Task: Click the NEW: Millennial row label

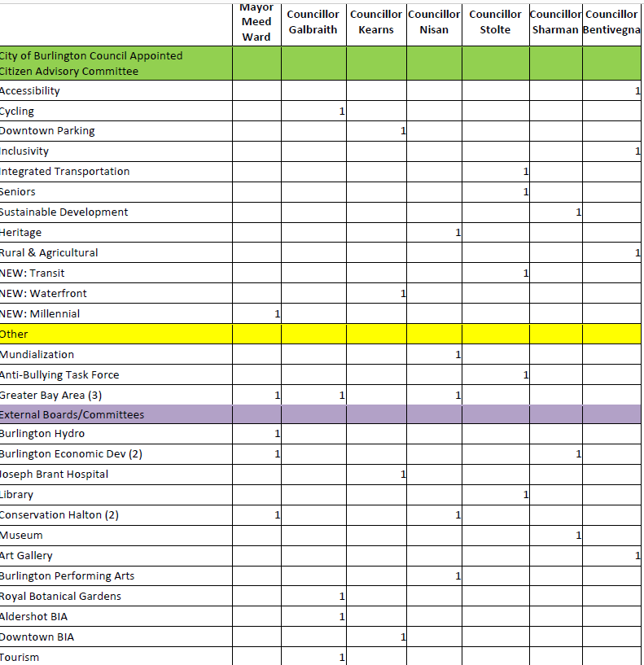Action: pyautogui.click(x=40, y=314)
